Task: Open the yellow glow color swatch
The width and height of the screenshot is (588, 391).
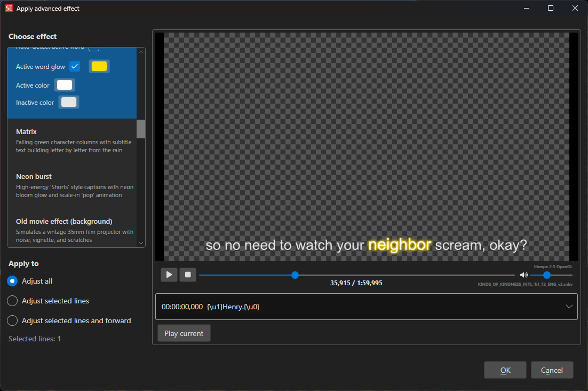Action: (99, 66)
